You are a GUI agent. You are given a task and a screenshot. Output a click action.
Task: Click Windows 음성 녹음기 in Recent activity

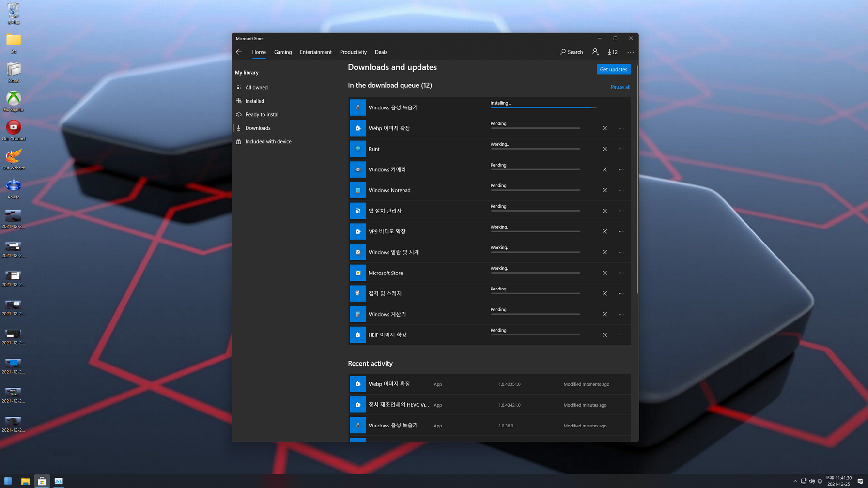pyautogui.click(x=489, y=426)
